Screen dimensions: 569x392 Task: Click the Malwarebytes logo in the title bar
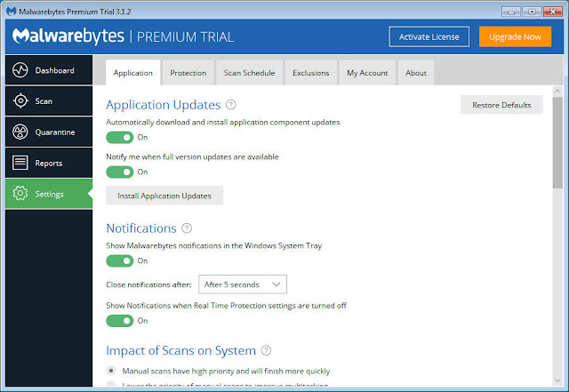click(x=12, y=12)
